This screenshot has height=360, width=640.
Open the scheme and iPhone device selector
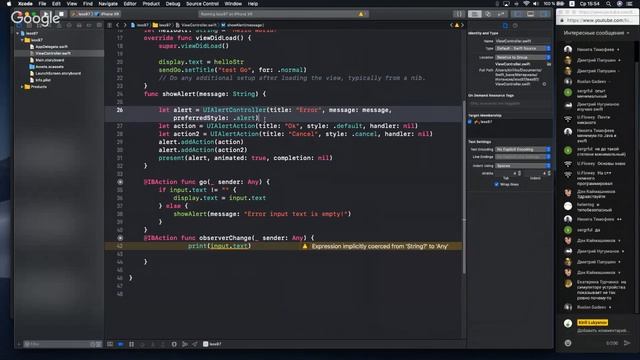[x=96, y=14]
